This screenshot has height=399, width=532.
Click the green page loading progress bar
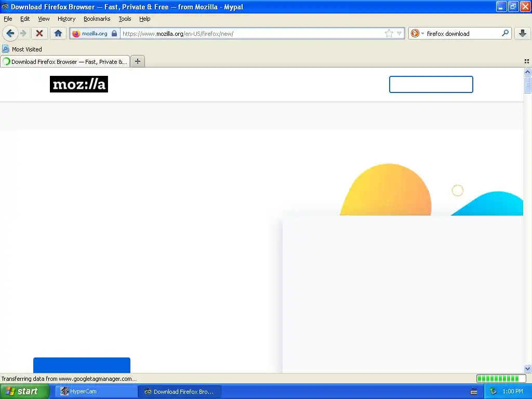(x=501, y=379)
